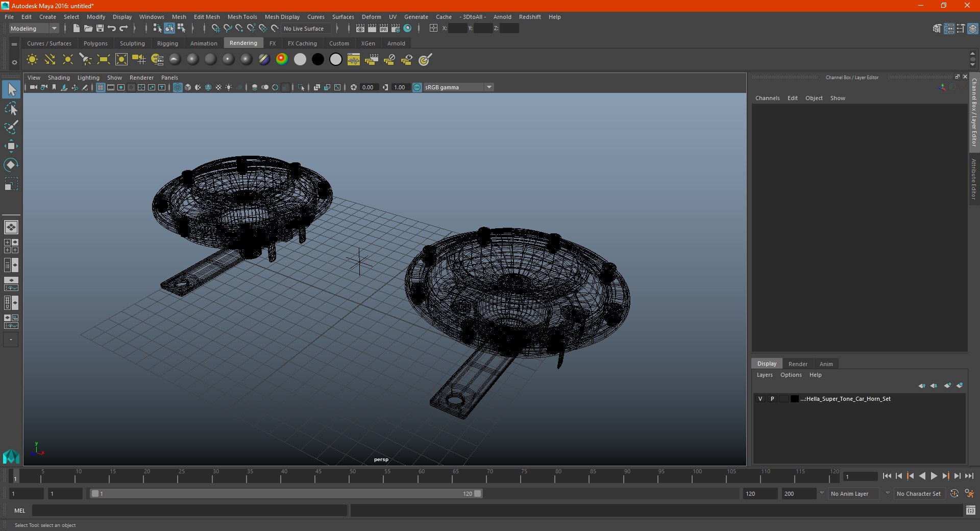
Task: Toggle the sRGB color management button
Action: (x=417, y=87)
